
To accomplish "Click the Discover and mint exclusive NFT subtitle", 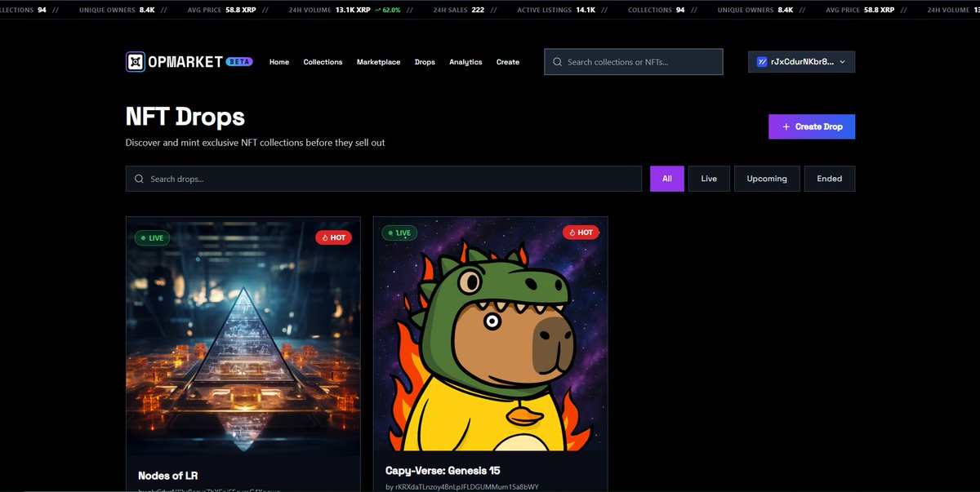I will [255, 143].
